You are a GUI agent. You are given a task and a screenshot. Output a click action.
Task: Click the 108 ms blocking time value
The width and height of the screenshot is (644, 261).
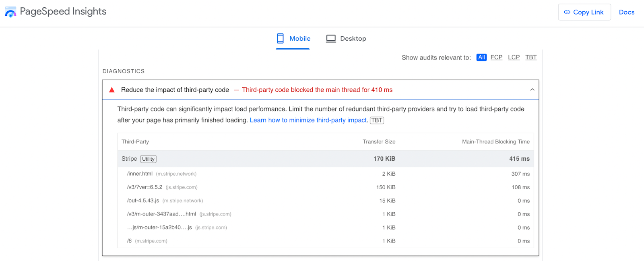pos(521,187)
